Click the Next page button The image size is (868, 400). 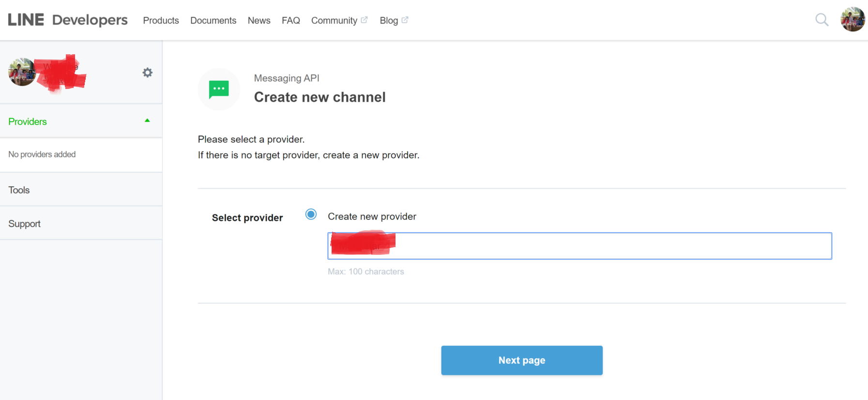[522, 360]
